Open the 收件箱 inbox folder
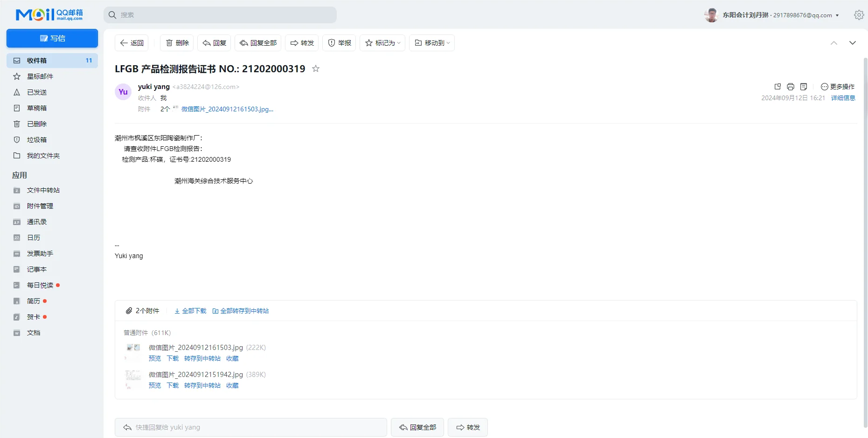Viewport: 868px width, 438px height. [36, 61]
